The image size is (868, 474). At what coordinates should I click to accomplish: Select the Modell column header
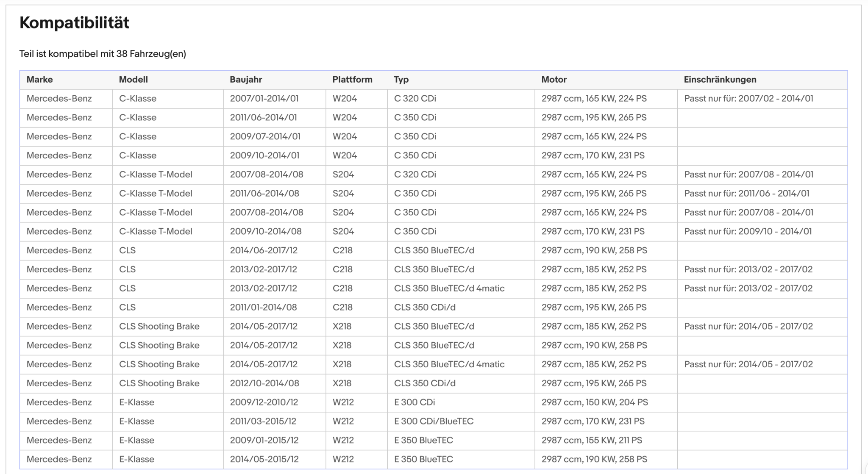click(133, 80)
